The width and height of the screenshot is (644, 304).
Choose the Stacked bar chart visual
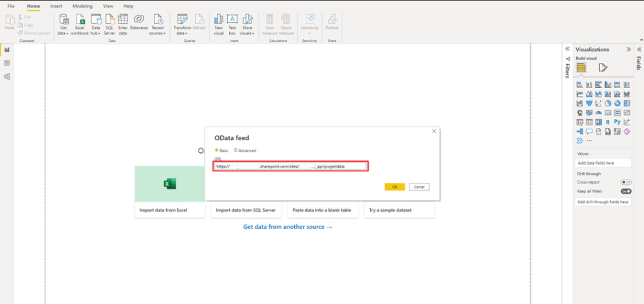click(x=580, y=85)
